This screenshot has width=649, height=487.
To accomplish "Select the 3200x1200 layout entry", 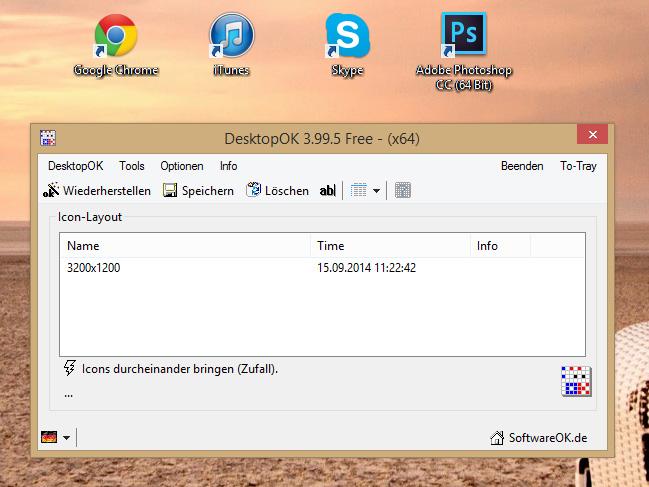I will pyautogui.click(x=94, y=268).
